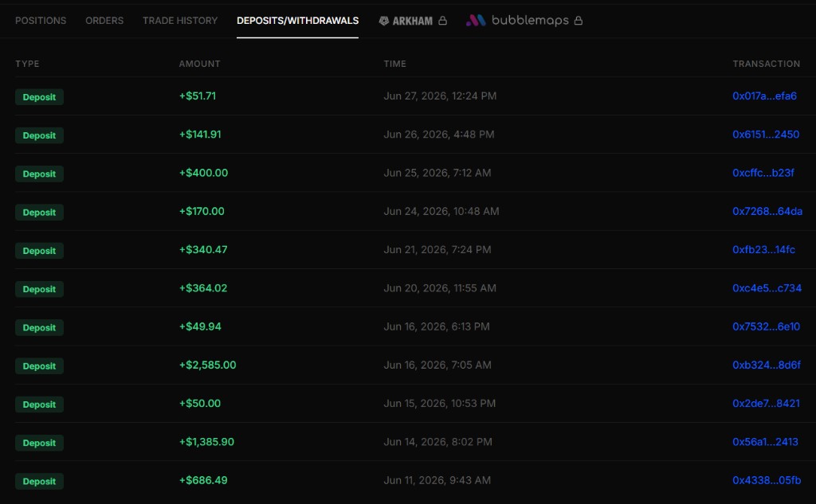This screenshot has width=816, height=504.
Task: Click the TIME column header
Action: coord(394,64)
